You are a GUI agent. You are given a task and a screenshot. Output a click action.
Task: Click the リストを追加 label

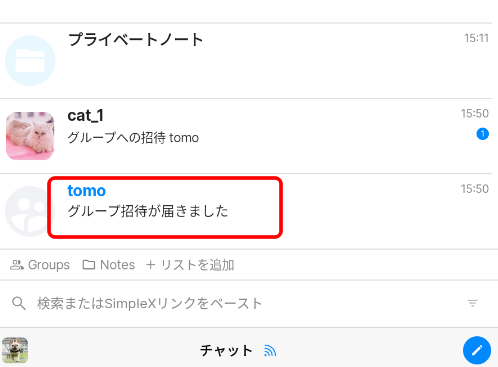click(x=197, y=265)
